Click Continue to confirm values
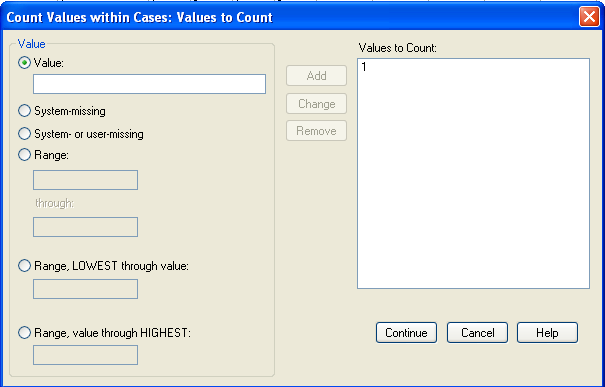 [x=406, y=333]
